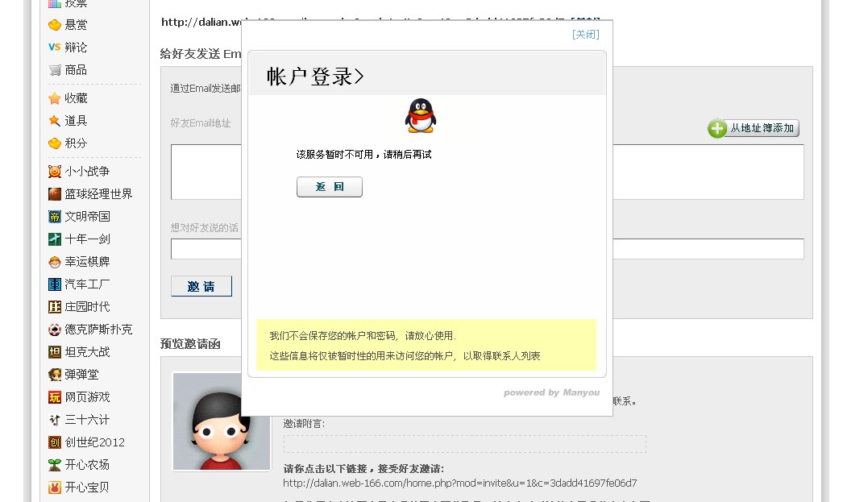Screen dimensions: 868x502
Task: Click the yellow privacy notice text
Action: 405,346
